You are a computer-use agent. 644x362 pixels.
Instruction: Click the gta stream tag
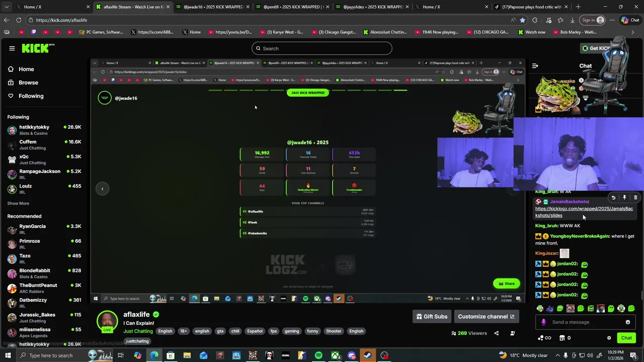pos(220,331)
